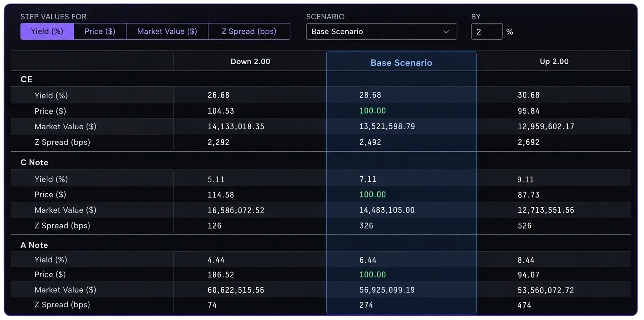Click C Note base yield 7.11
The image size is (644, 320).
[x=368, y=179]
